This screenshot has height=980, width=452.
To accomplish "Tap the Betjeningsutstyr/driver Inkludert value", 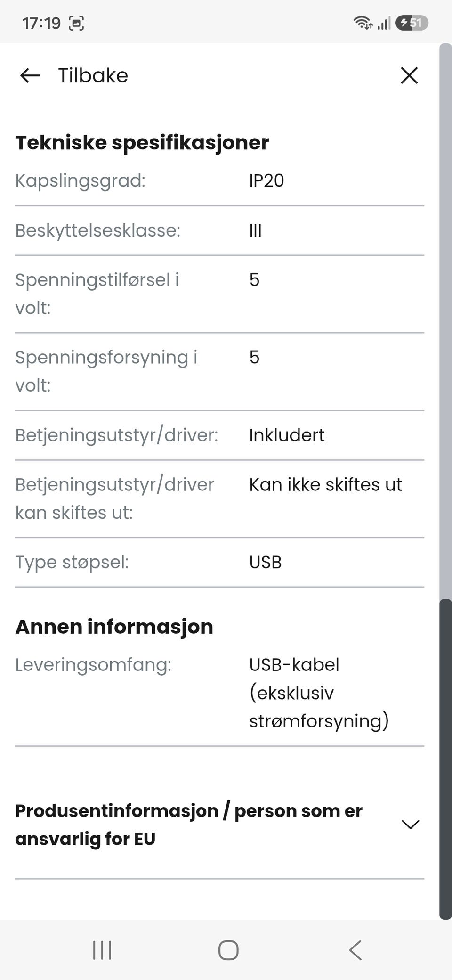I will coord(287,435).
